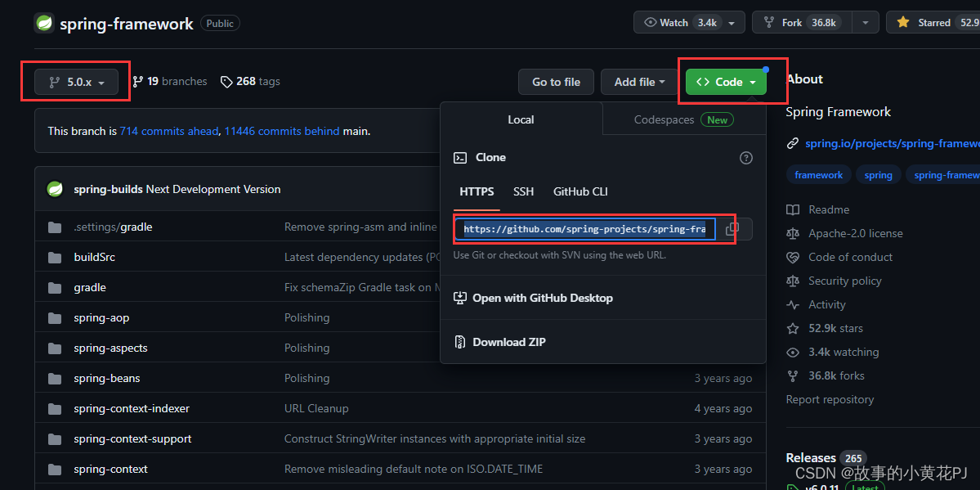Open the .settings/gradle folder

(113, 227)
